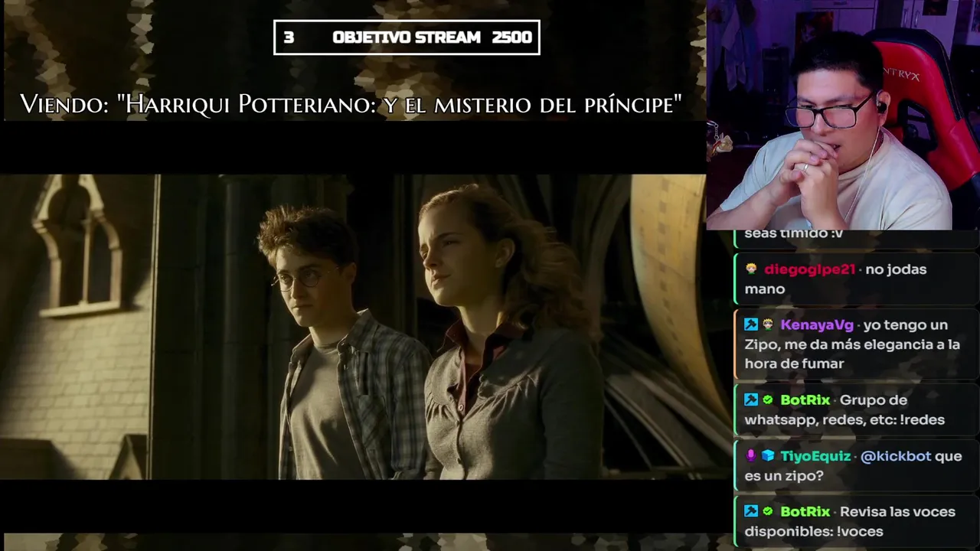Click the message about Zipo elegancia
Image resolution: width=980 pixels, height=551 pixels.
point(852,344)
